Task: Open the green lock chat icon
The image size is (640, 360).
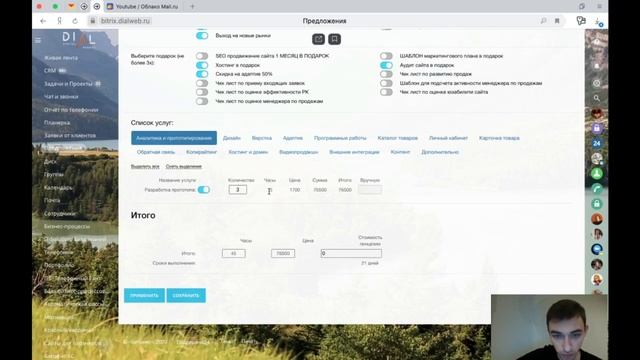Action: click(x=597, y=204)
